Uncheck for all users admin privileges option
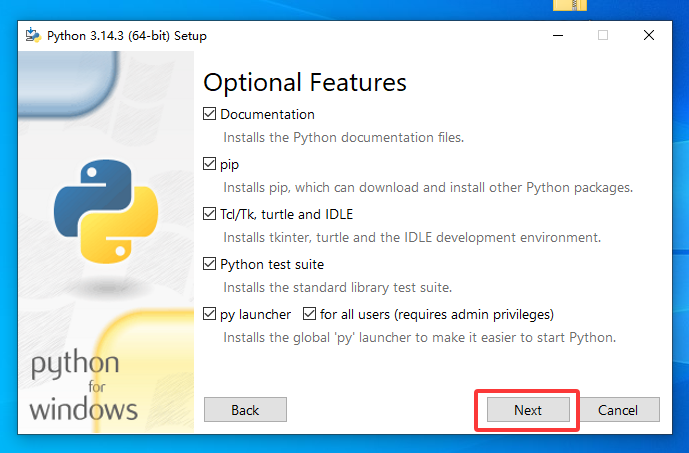689x453 pixels. tap(309, 314)
